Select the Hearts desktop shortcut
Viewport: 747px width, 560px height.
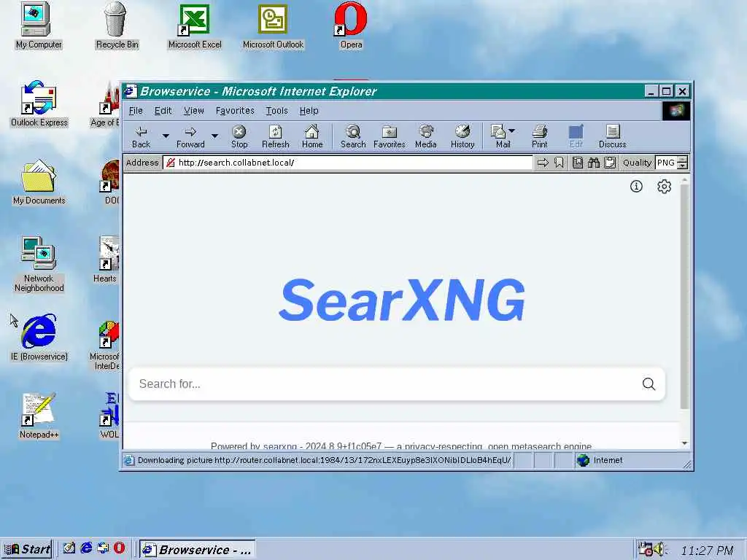click(x=106, y=260)
